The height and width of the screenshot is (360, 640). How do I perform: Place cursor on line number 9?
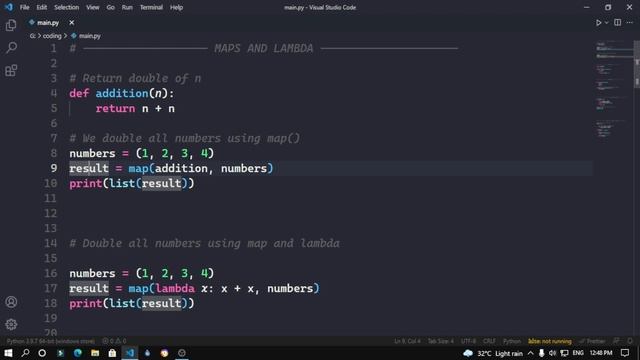tap(53, 168)
